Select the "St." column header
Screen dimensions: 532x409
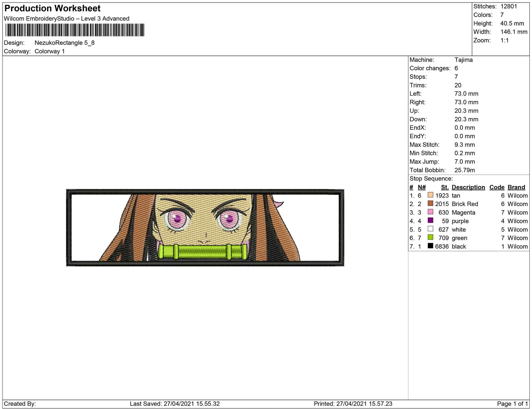445,187
